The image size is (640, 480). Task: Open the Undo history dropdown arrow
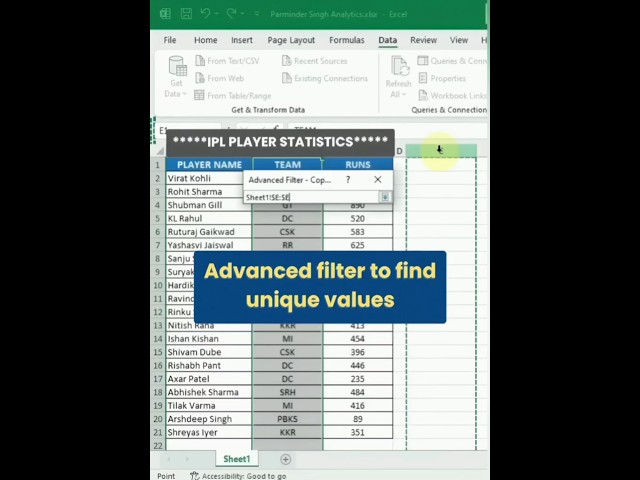click(x=216, y=14)
